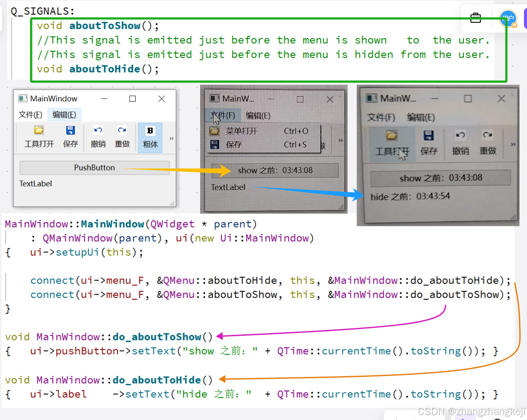
Task: Close the middle window with open menu
Action: [x=330, y=99]
